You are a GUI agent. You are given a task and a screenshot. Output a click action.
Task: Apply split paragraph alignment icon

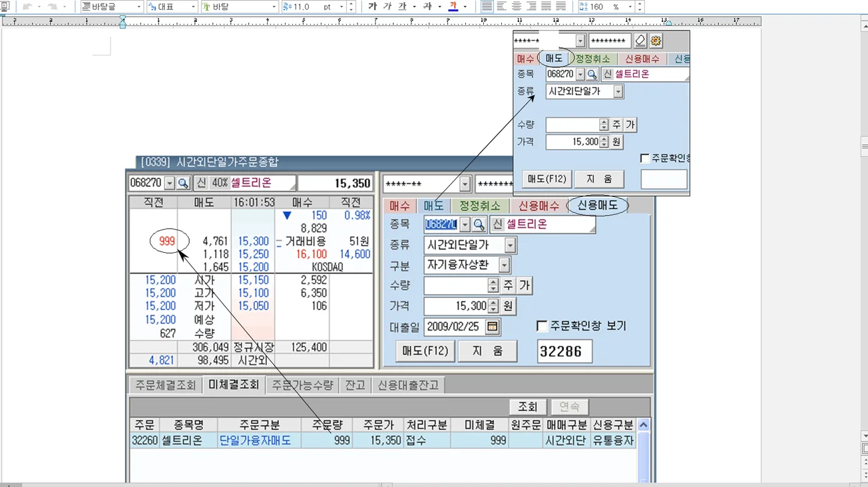[x=560, y=7]
